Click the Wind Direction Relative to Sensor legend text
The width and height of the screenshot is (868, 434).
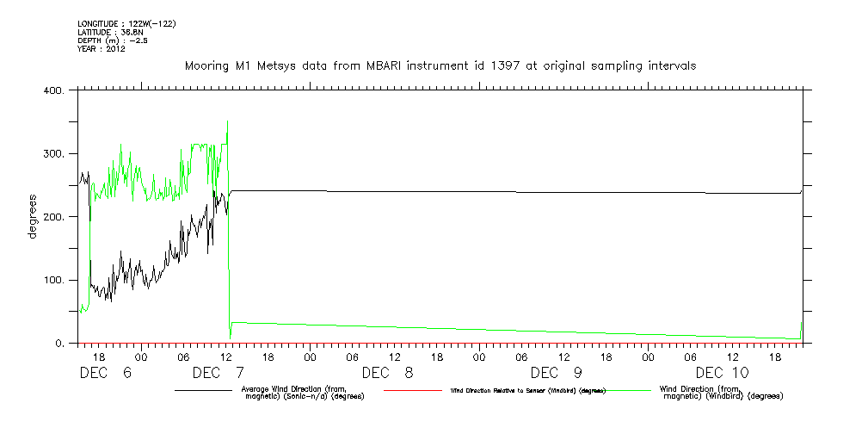point(527,391)
